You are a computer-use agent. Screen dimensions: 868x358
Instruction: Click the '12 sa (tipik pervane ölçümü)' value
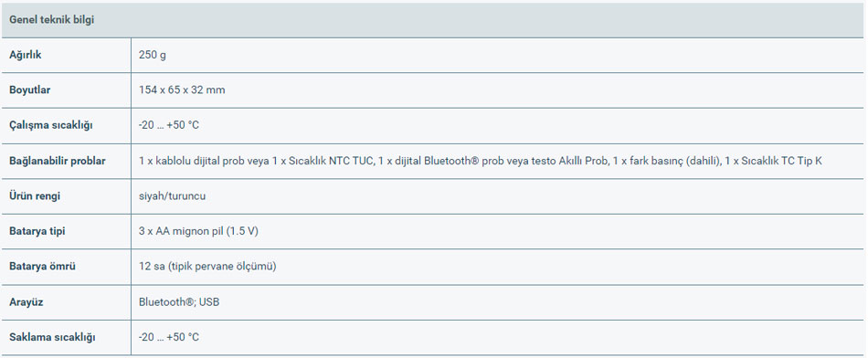(x=207, y=266)
